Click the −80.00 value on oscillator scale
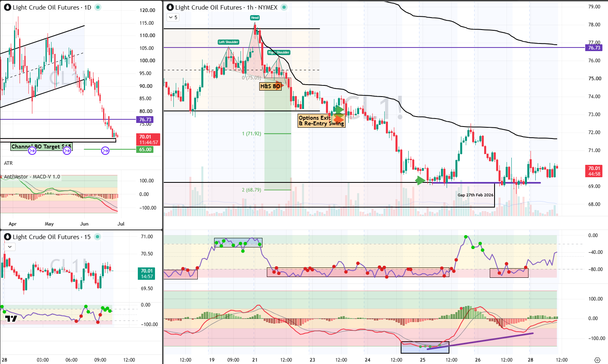The width and height of the screenshot is (608, 364). [596, 269]
